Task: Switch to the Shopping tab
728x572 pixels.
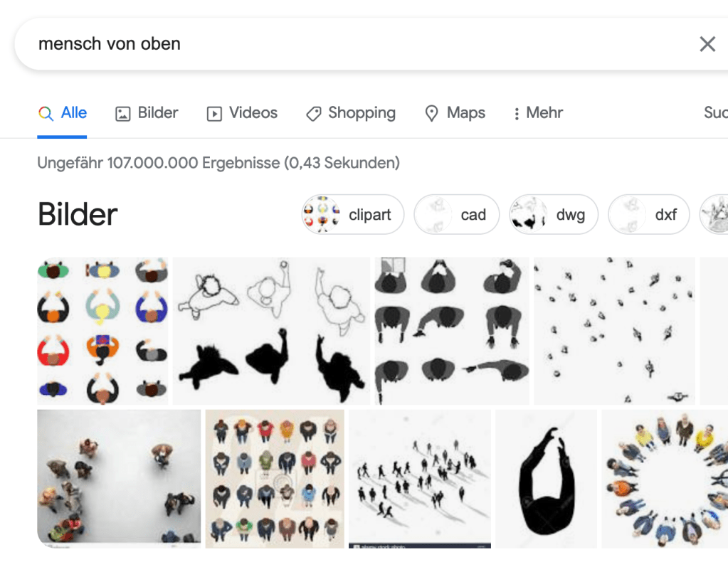Action: [351, 113]
